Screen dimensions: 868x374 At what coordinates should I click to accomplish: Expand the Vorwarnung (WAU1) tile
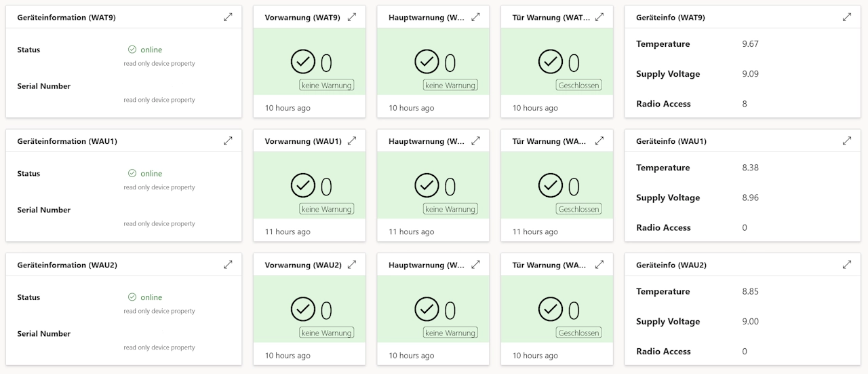point(352,141)
